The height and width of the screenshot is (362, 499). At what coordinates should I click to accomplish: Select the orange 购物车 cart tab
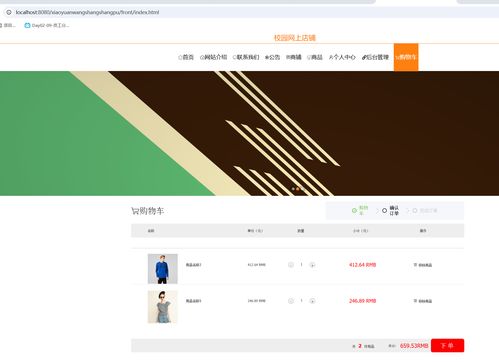tap(406, 57)
